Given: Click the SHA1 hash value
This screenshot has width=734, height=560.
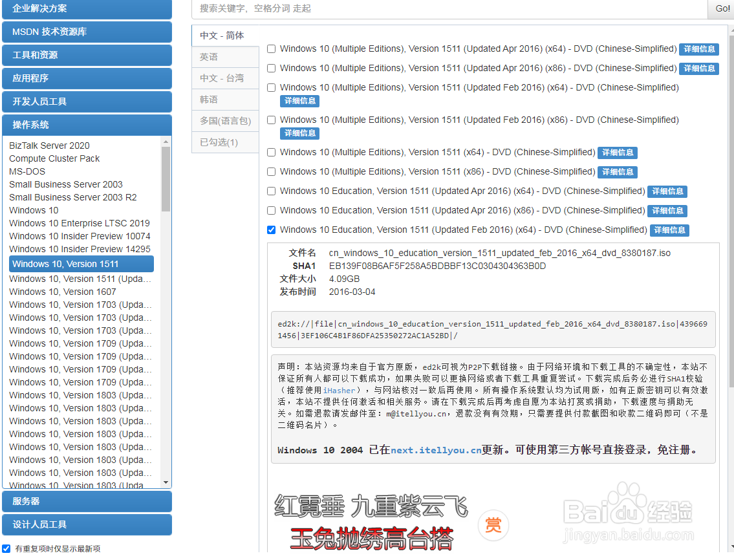Looking at the screenshot, I should click(x=437, y=266).
